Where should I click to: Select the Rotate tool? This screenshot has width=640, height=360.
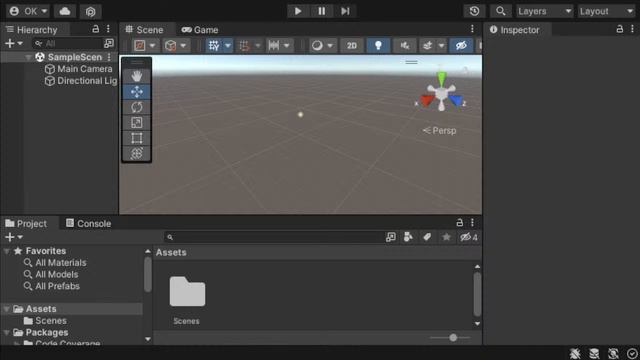(x=137, y=107)
